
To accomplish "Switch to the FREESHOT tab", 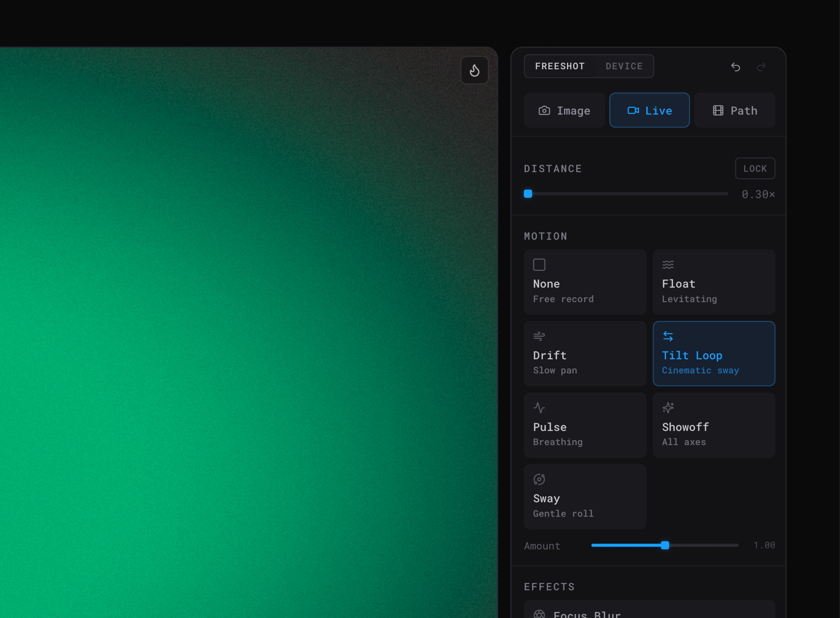I will pyautogui.click(x=560, y=66).
